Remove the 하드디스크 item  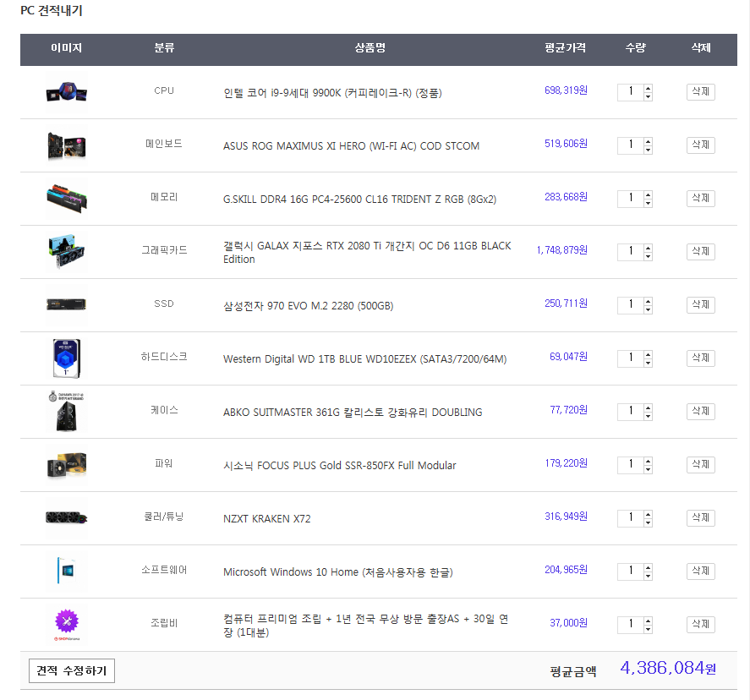(x=701, y=358)
